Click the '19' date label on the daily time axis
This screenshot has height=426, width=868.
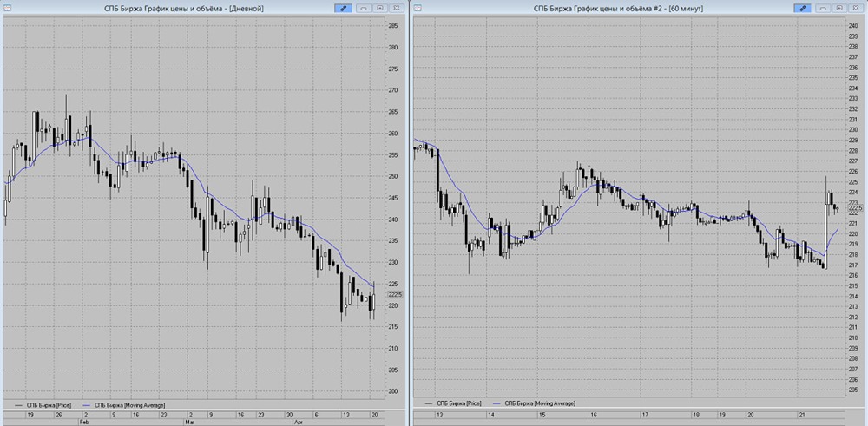point(30,415)
